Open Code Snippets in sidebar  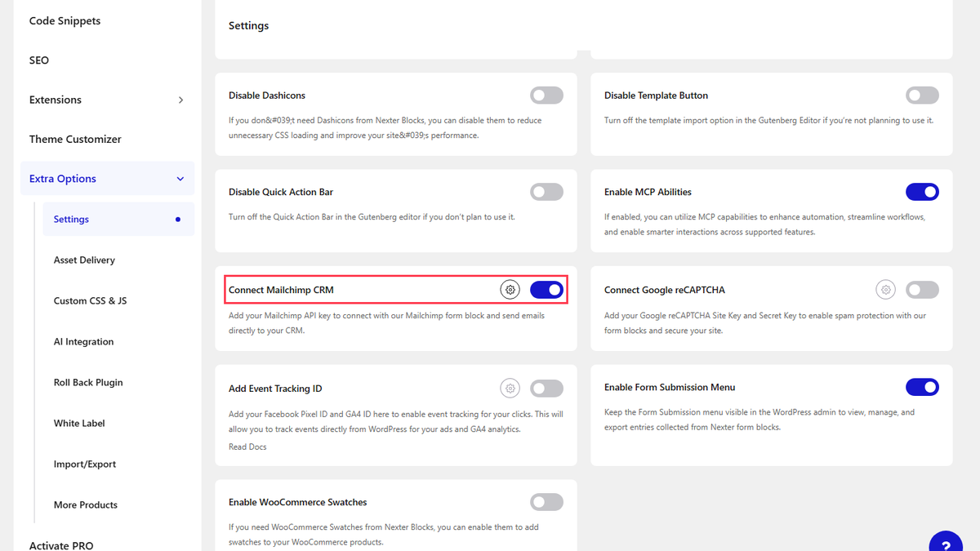(65, 21)
